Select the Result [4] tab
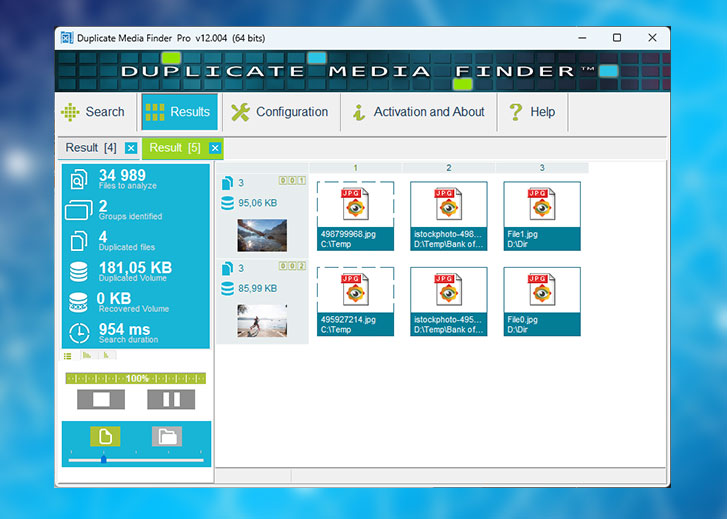The width and height of the screenshot is (727, 519). [x=91, y=148]
